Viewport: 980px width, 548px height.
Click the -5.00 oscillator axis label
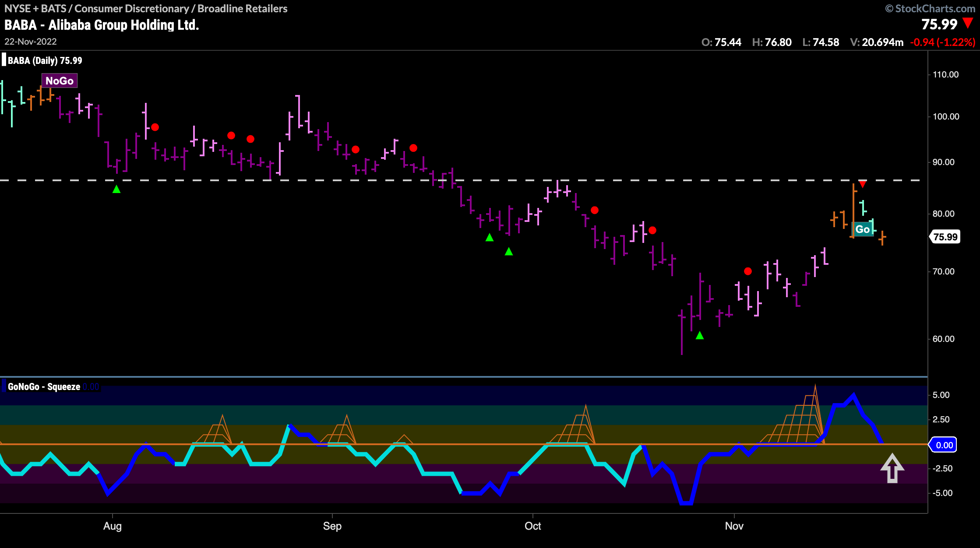(x=942, y=493)
